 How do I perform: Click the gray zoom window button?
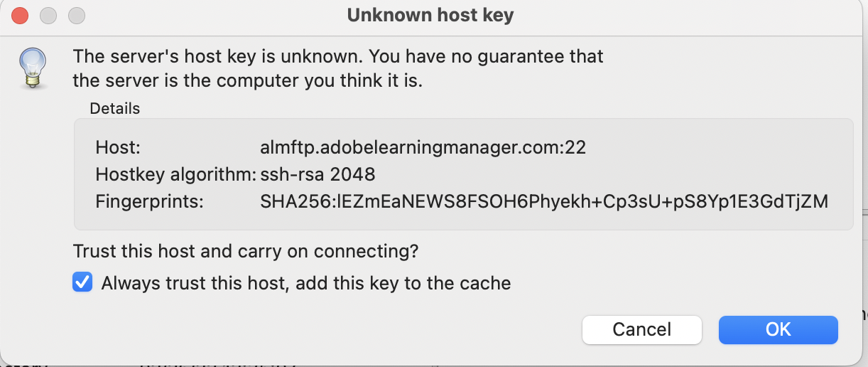pyautogui.click(x=76, y=15)
